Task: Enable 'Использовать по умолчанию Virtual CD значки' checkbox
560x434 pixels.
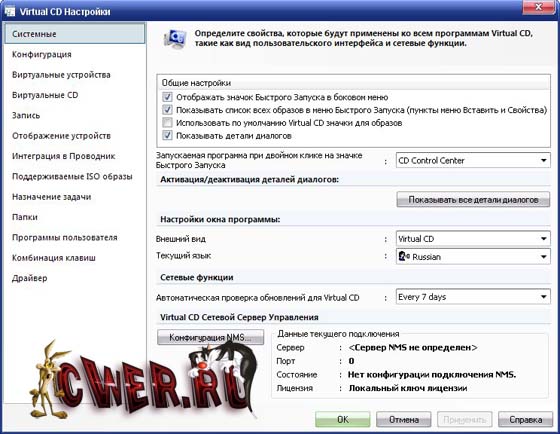Action: coord(167,123)
